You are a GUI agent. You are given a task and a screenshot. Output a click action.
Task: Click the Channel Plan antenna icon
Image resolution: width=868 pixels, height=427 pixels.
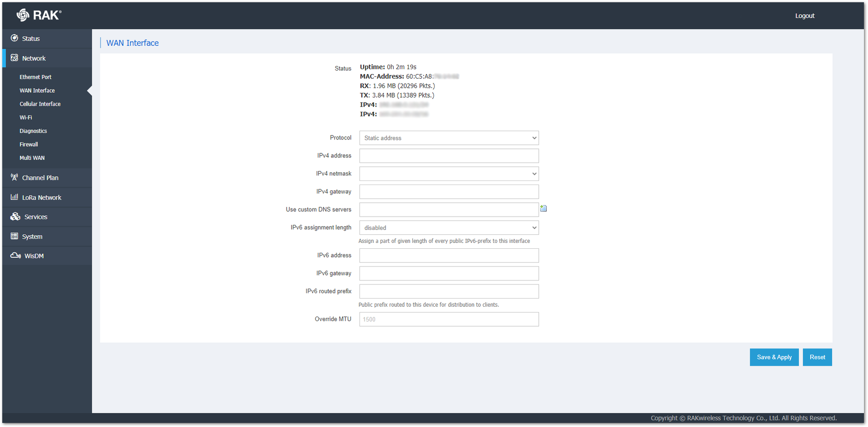[x=14, y=177]
